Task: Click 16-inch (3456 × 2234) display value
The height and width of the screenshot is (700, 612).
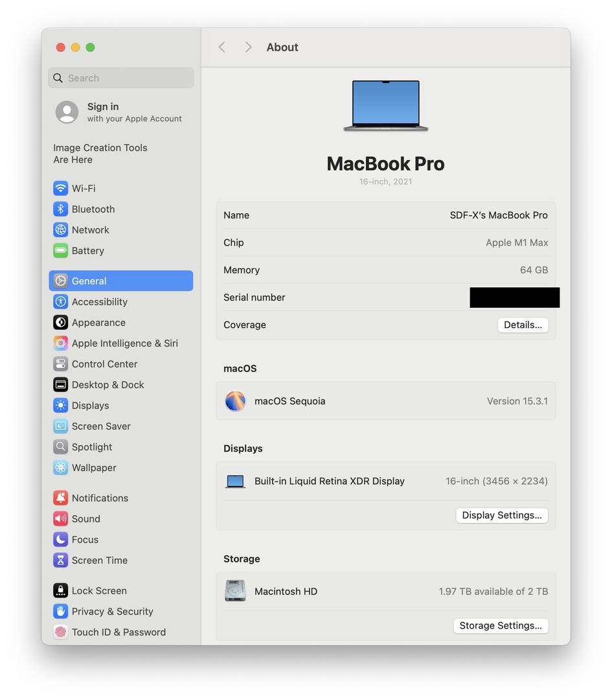Action: tap(497, 481)
